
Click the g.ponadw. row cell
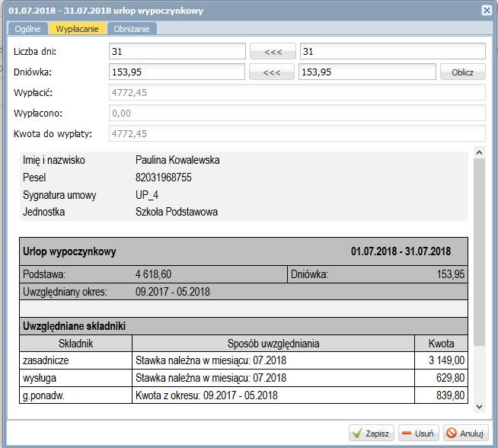pyautogui.click(x=75, y=395)
